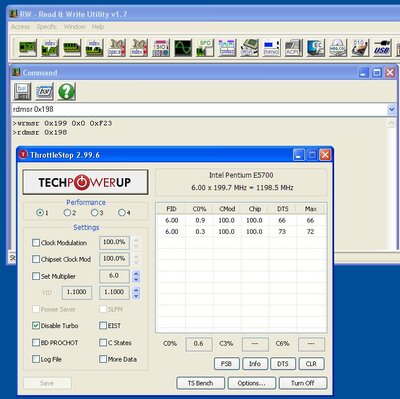Click the ACPI table toolbar icon
The image size is (400, 399).
293,48
